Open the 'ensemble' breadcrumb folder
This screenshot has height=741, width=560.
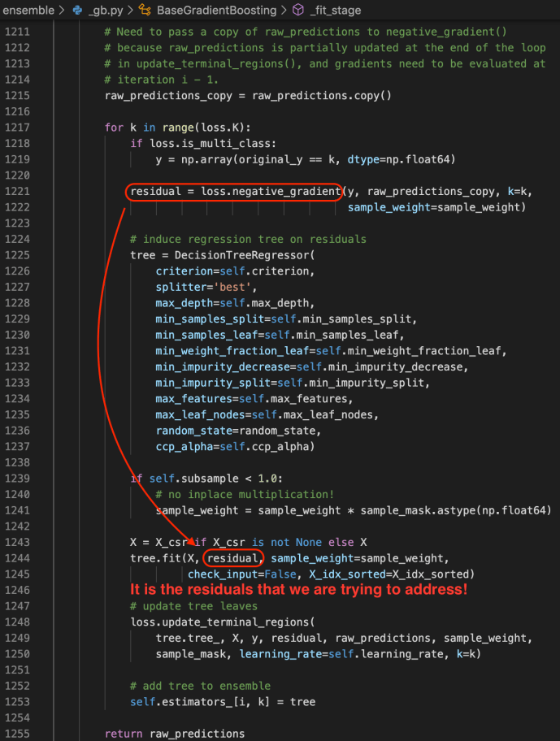[x=28, y=10]
